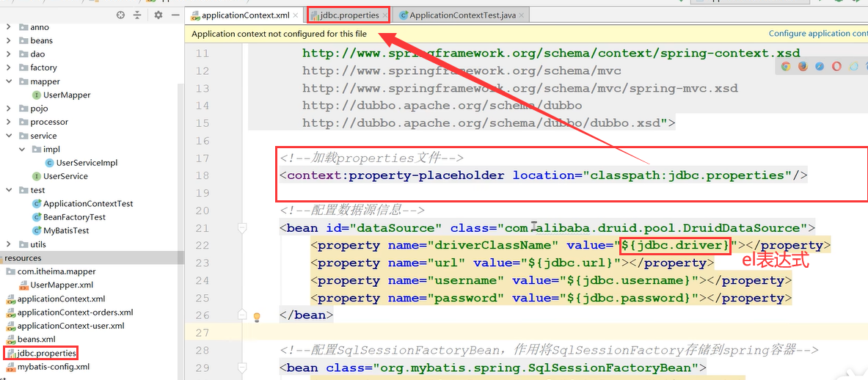
Task: Expand the factory folder arrow
Action: click(x=8, y=67)
